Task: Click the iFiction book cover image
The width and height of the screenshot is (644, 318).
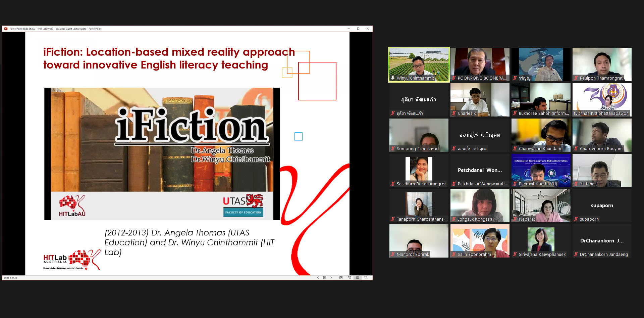Action: tap(162, 153)
